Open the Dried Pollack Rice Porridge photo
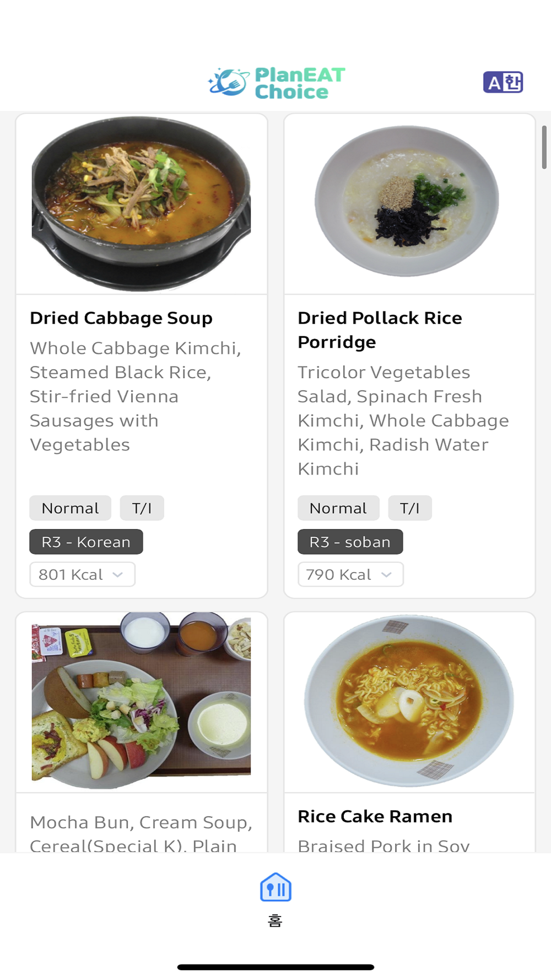The width and height of the screenshot is (551, 980). [x=408, y=201]
